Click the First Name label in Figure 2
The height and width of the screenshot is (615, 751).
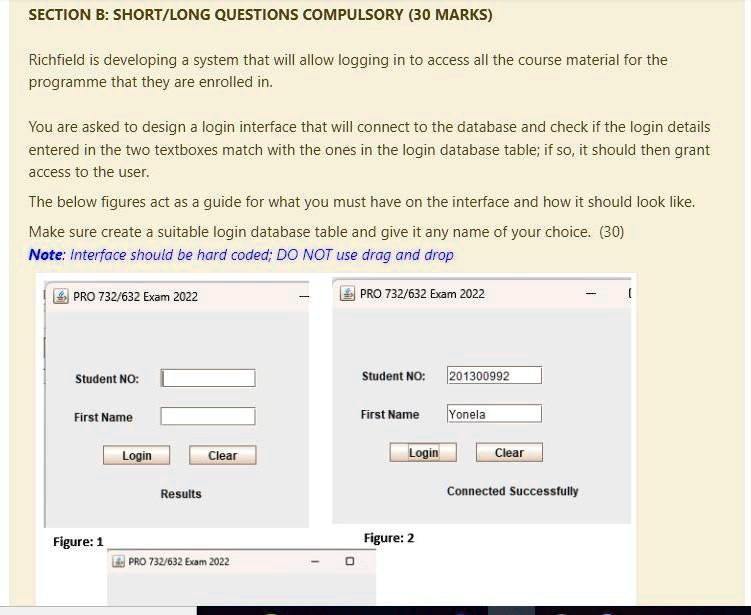coord(390,414)
